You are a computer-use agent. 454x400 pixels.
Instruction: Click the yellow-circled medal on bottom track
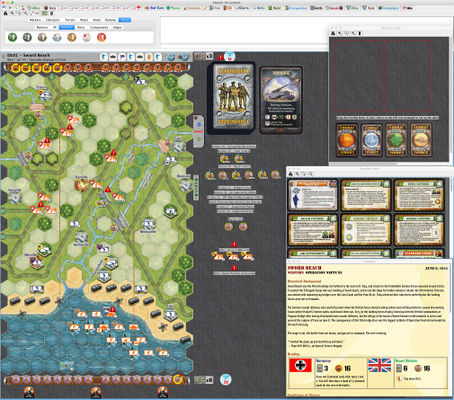tap(178, 379)
